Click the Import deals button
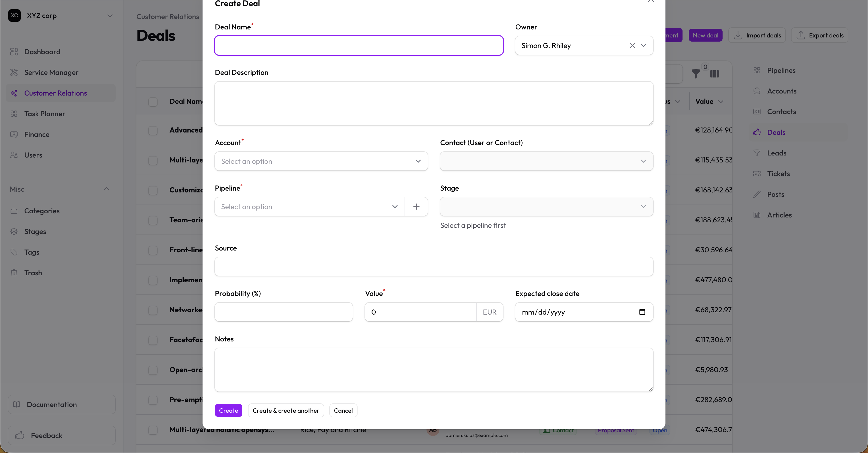 pos(757,35)
